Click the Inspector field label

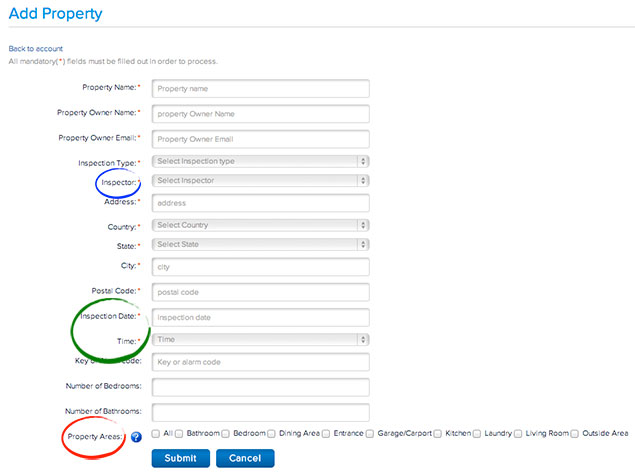pyautogui.click(x=119, y=183)
